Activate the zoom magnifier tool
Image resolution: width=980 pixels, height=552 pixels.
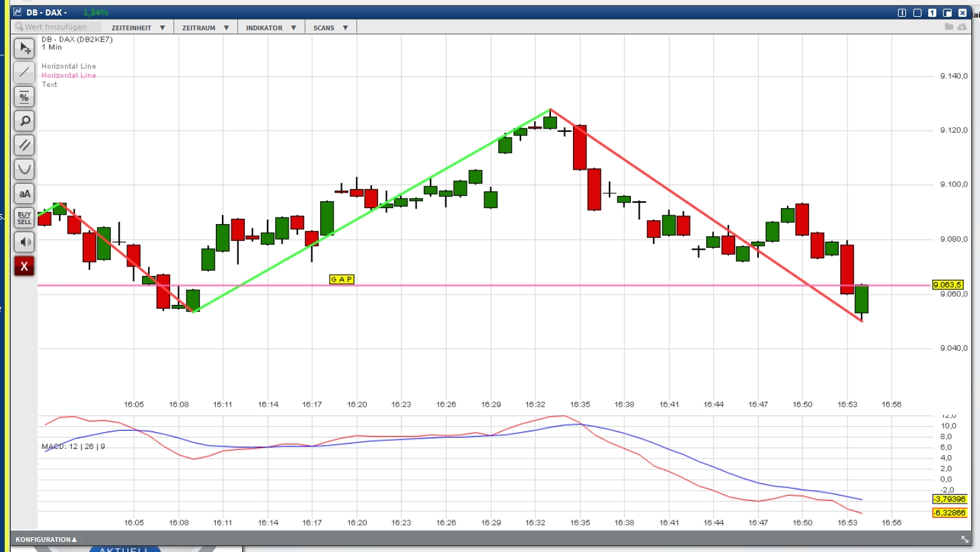pos(24,120)
